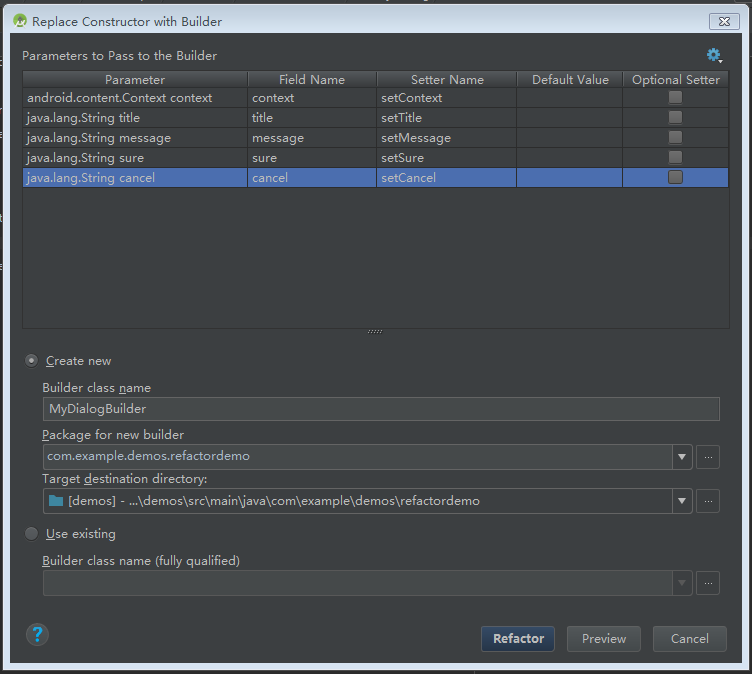Click the Builder class name input field
Image resolution: width=752 pixels, height=674 pixels.
[x=380, y=408]
